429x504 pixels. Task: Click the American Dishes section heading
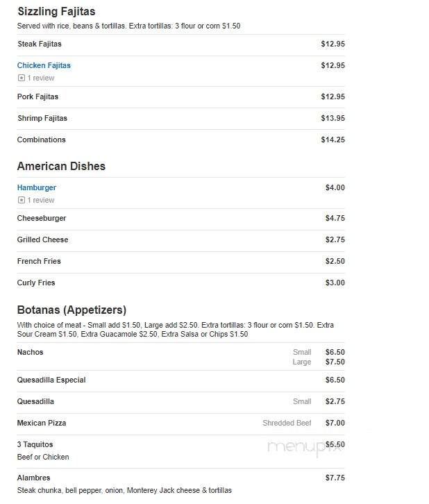[61, 166]
